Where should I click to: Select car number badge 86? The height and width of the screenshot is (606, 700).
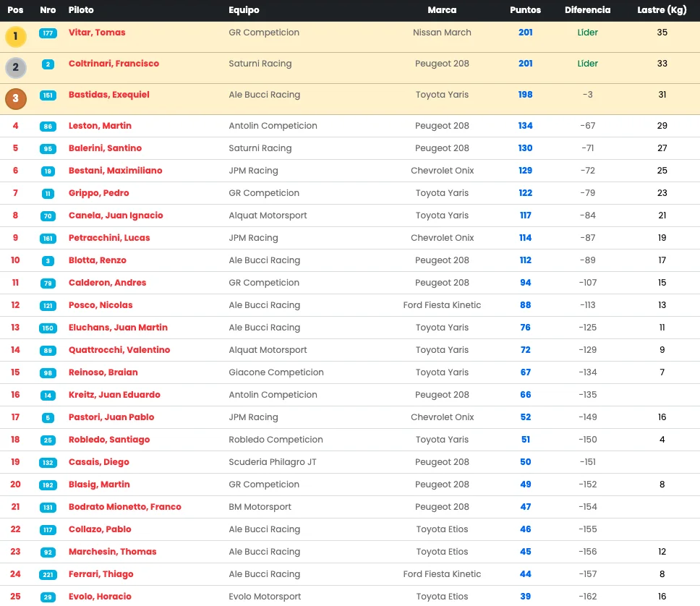(x=48, y=127)
